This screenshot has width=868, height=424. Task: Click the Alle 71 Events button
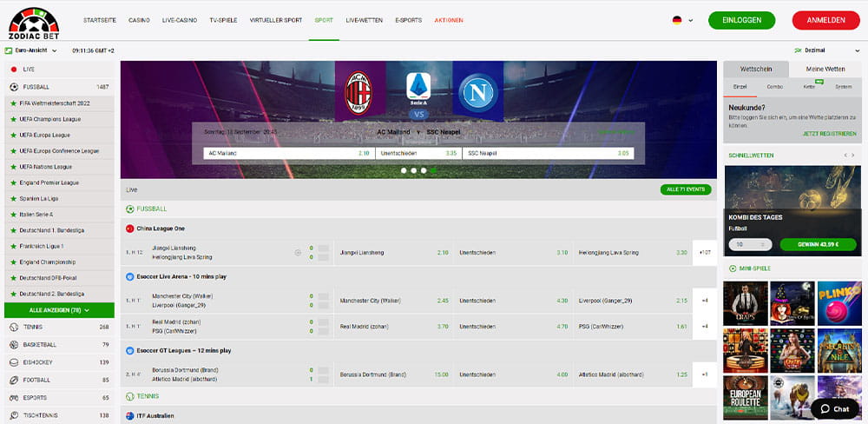[x=686, y=189]
